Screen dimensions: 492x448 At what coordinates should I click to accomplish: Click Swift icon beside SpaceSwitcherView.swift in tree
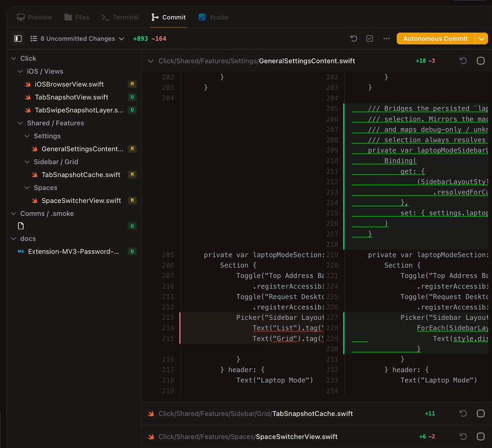click(x=35, y=201)
